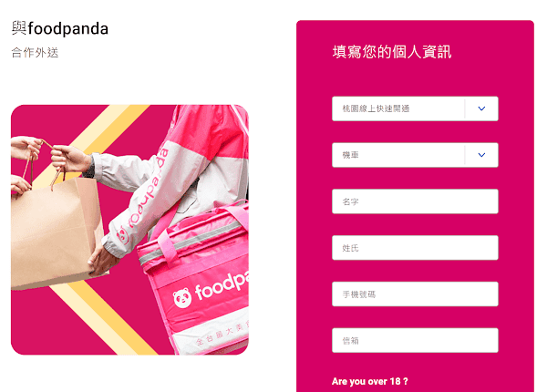Click the delivery rider promotional image
The image size is (547, 392).
(129, 230)
